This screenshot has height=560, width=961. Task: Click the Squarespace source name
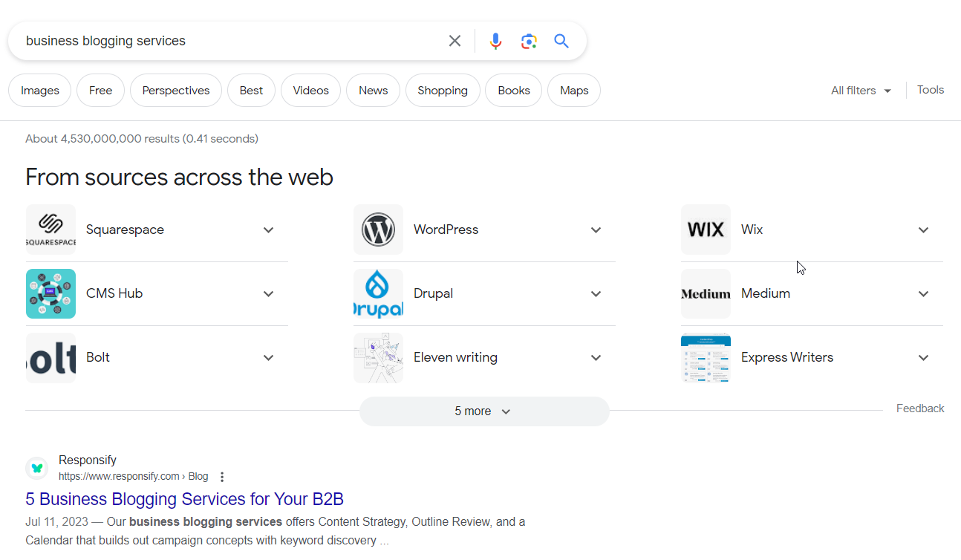[x=125, y=230]
